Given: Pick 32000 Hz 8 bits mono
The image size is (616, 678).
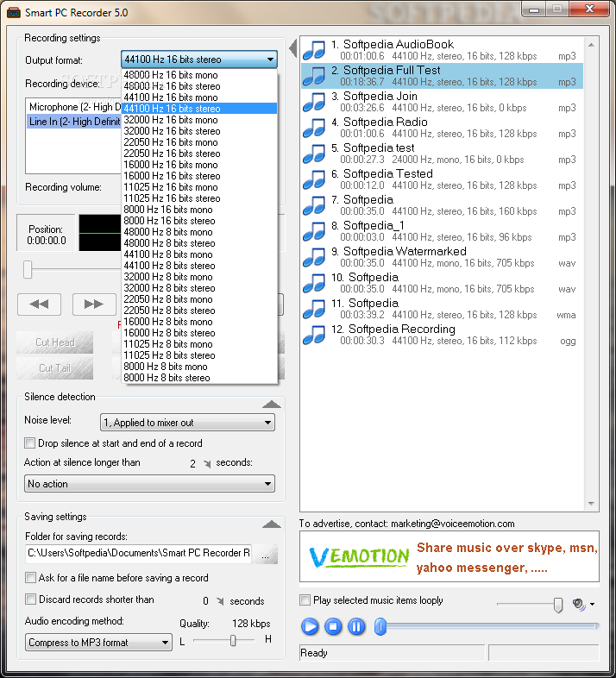Looking at the screenshot, I should click(199, 277).
